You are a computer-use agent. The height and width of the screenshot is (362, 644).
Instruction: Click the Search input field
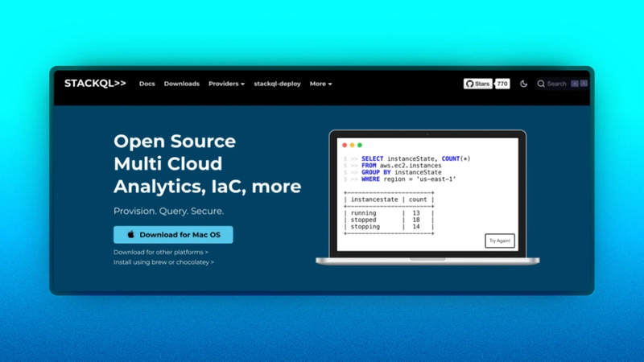tap(557, 84)
